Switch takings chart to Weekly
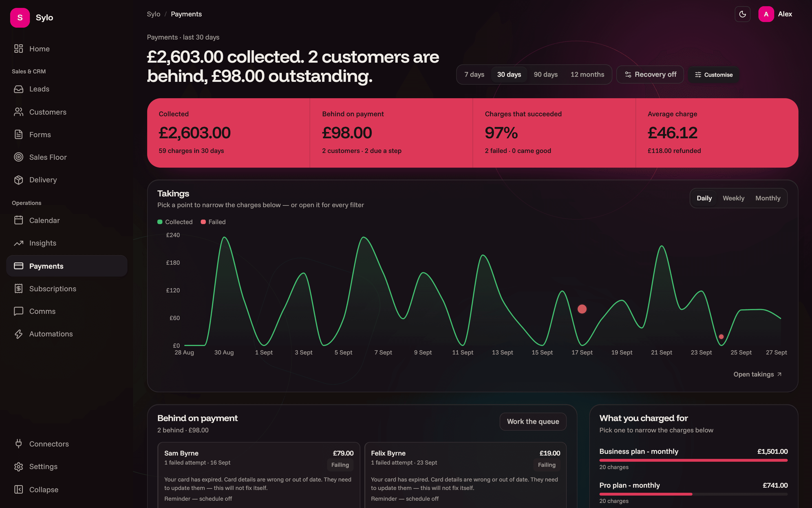 [x=734, y=198]
